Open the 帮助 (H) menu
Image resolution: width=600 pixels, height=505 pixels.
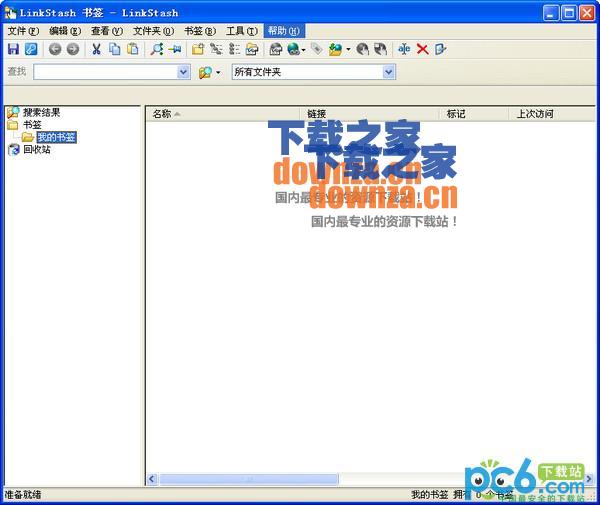(x=284, y=31)
